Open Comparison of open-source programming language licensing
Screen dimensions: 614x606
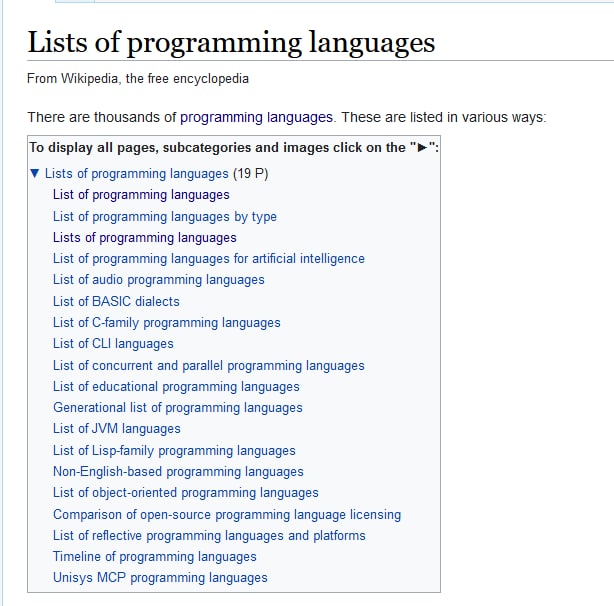227,515
